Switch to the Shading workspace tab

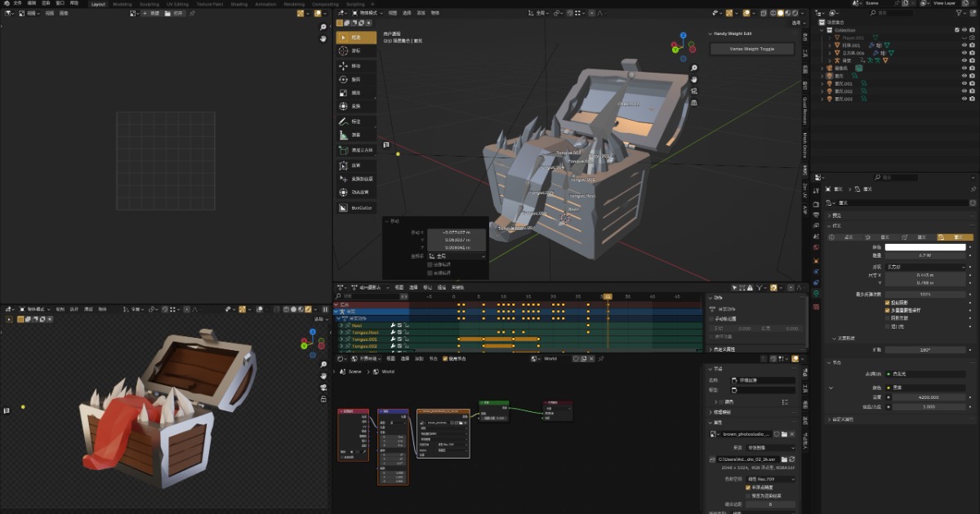coord(238,4)
